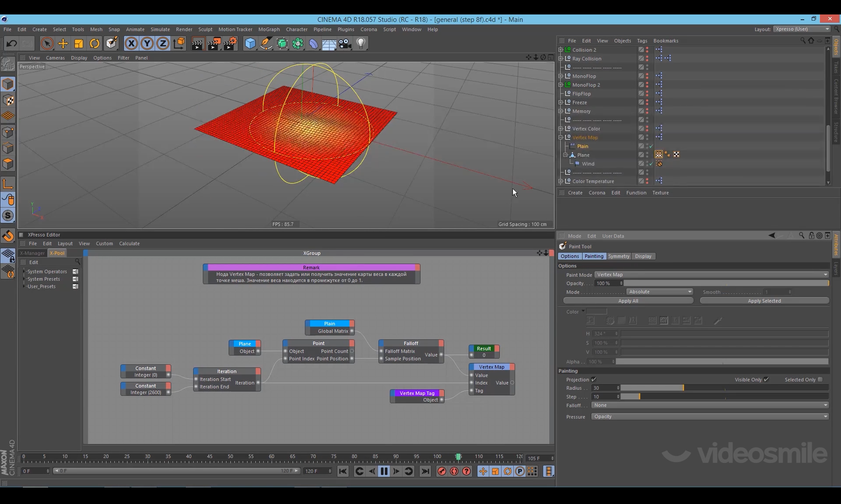
Task: Click the light bulb Light icon
Action: click(361, 43)
